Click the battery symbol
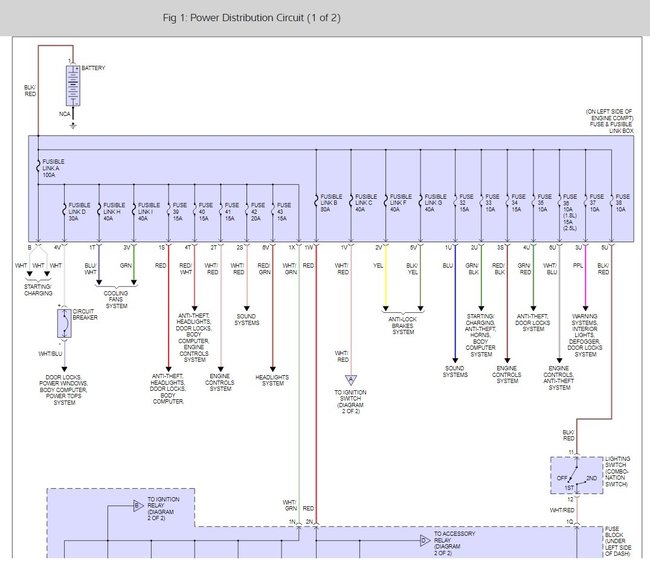 click(x=73, y=85)
